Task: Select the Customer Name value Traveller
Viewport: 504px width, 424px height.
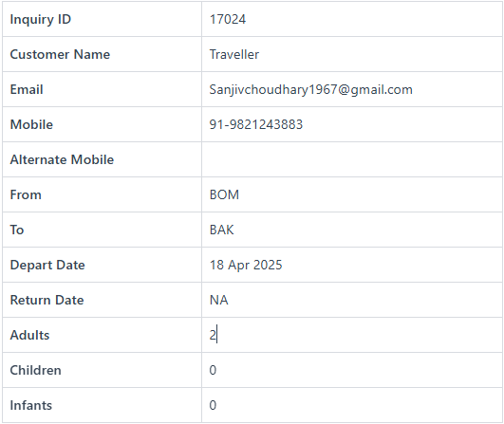Action: click(234, 54)
